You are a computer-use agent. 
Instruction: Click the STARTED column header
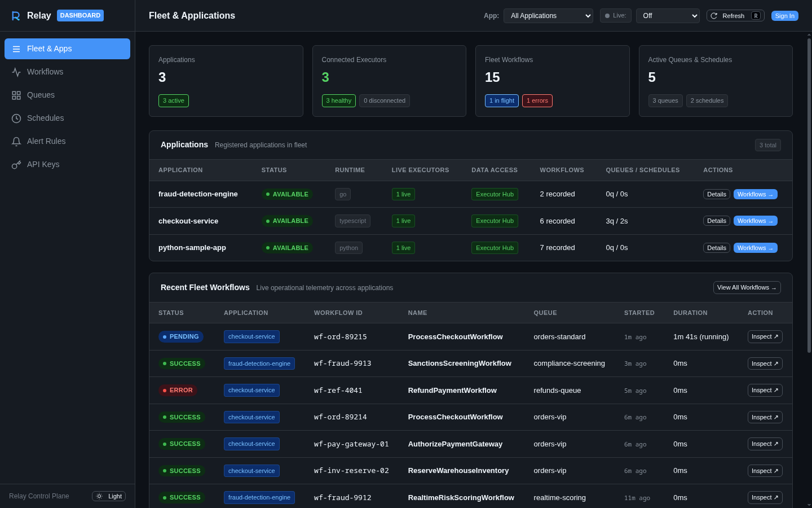(x=639, y=313)
